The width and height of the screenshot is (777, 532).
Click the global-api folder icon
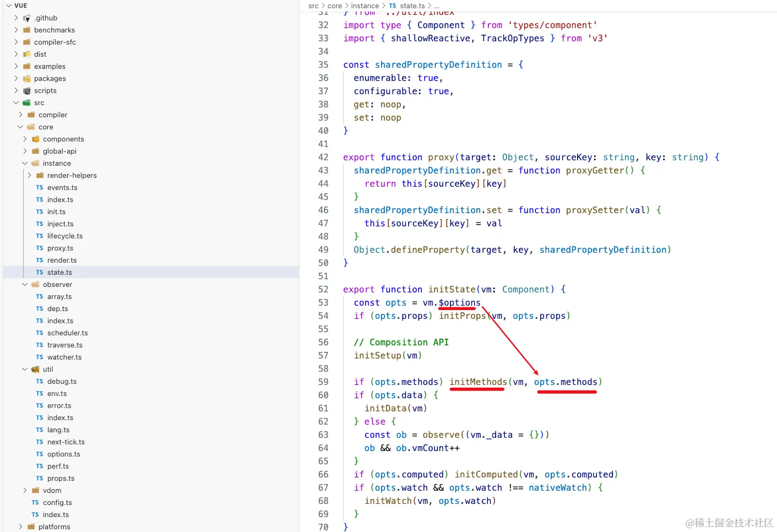tap(35, 151)
